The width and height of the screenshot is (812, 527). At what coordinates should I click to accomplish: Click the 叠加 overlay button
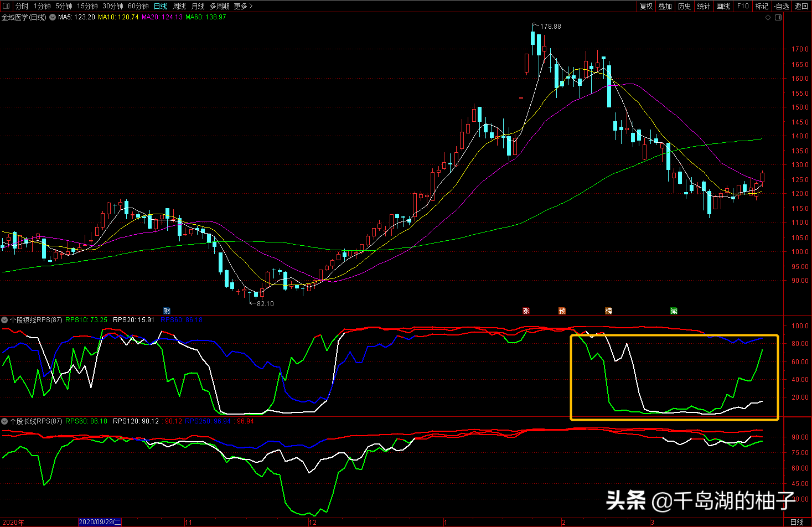click(665, 6)
